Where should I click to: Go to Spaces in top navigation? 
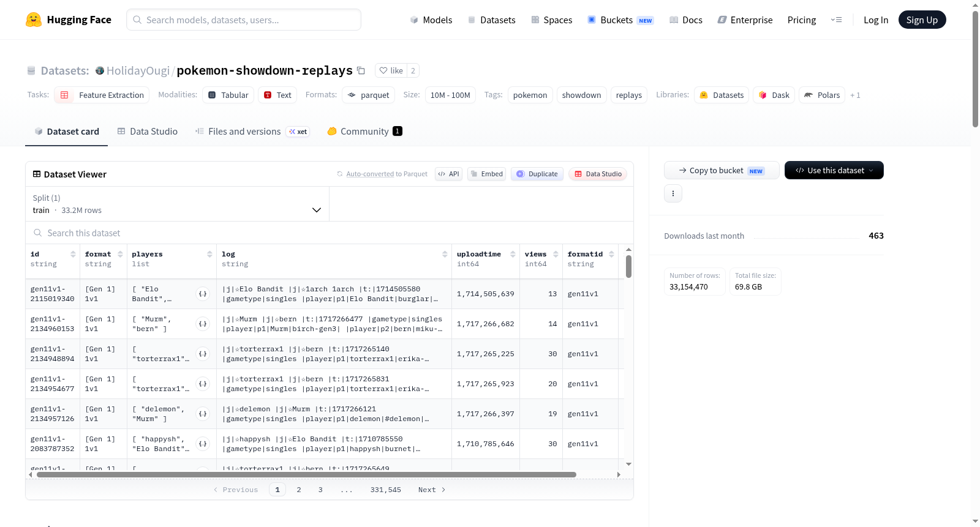tap(551, 20)
